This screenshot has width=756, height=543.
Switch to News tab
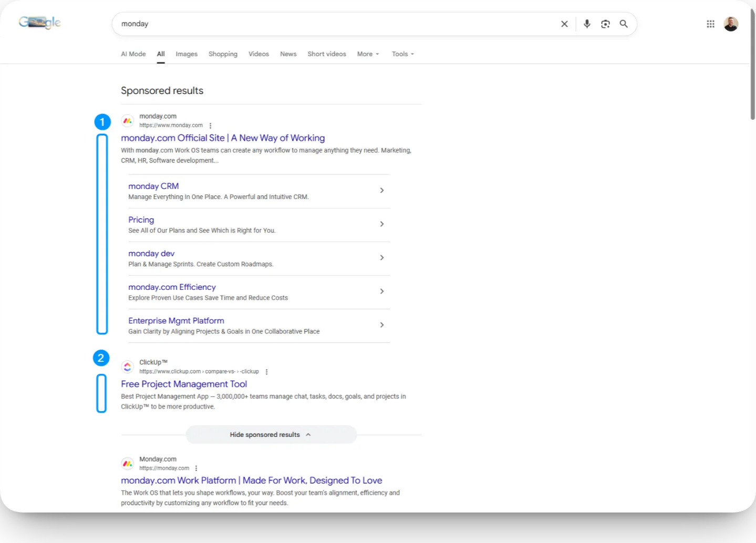(288, 54)
